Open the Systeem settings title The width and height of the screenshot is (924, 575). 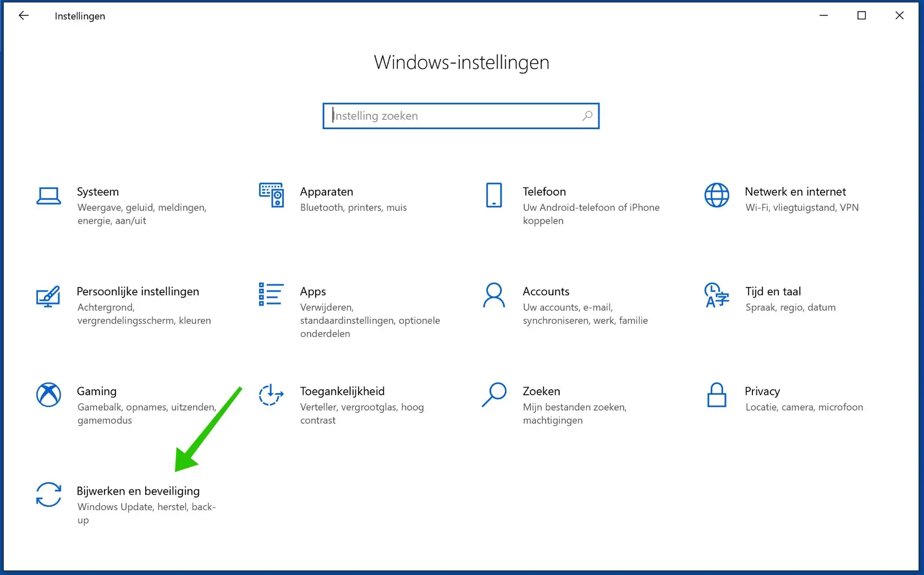(98, 191)
